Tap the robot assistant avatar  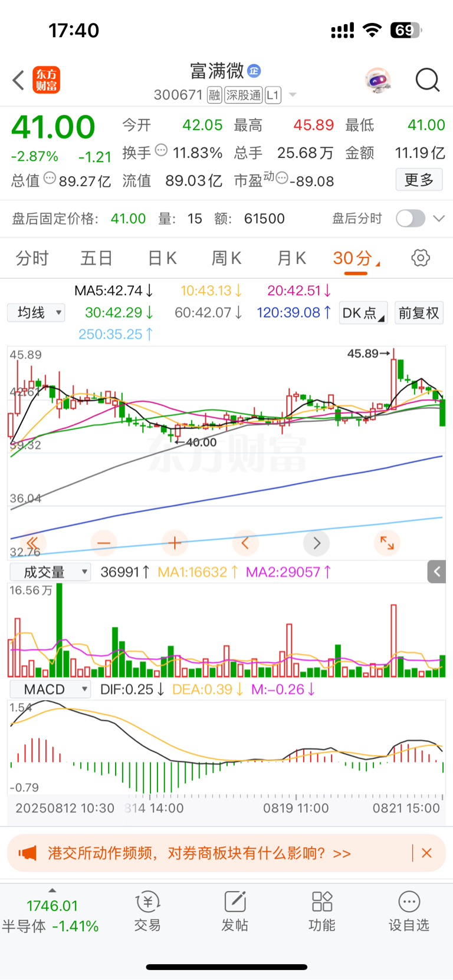coord(378,80)
